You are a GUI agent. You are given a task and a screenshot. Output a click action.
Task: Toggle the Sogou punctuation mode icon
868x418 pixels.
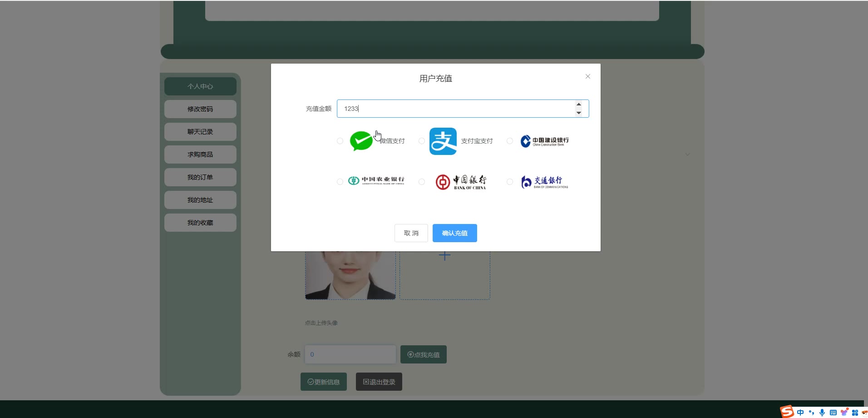tap(811, 413)
